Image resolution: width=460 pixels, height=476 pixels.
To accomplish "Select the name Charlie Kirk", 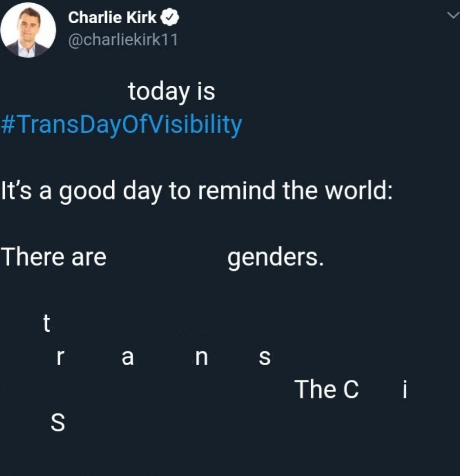I will pyautogui.click(x=113, y=18).
